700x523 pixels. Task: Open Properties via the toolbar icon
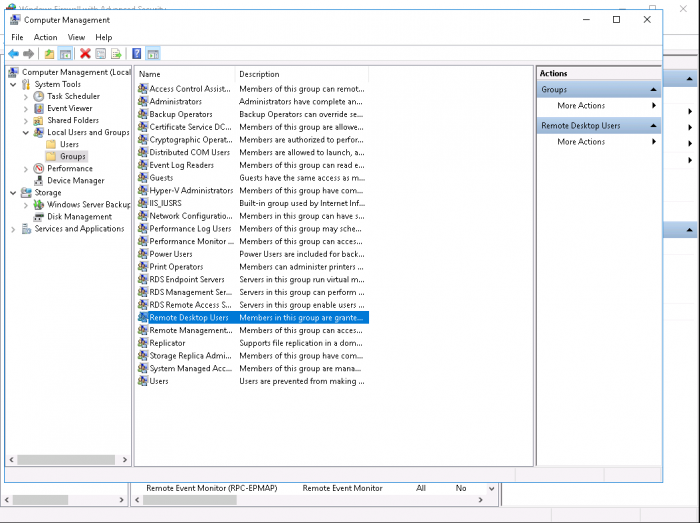tap(101, 54)
